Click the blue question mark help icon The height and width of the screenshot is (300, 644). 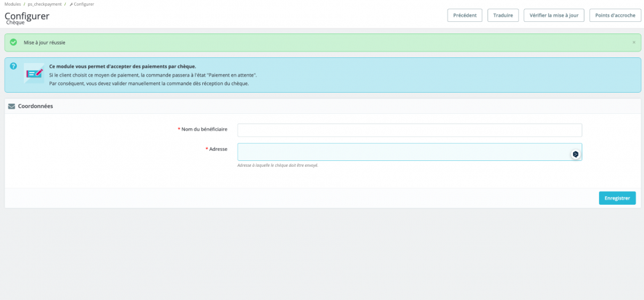point(14,66)
